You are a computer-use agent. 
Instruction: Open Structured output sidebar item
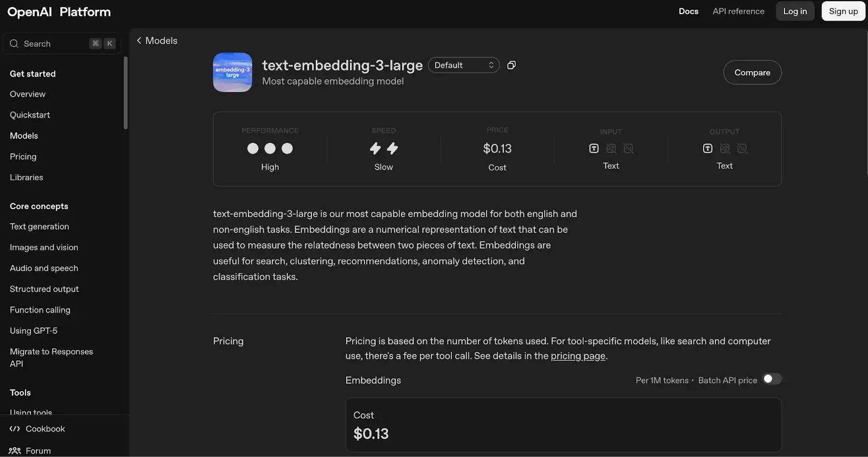tap(44, 289)
